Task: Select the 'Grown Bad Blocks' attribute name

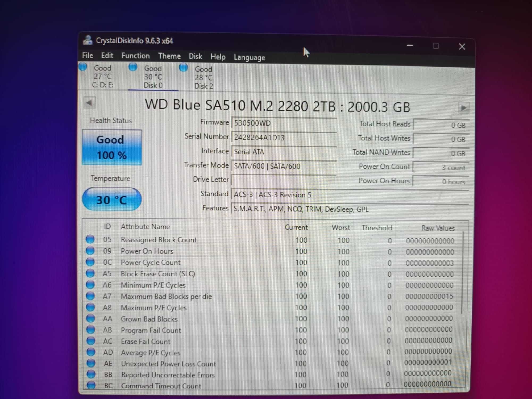Action: tap(149, 319)
